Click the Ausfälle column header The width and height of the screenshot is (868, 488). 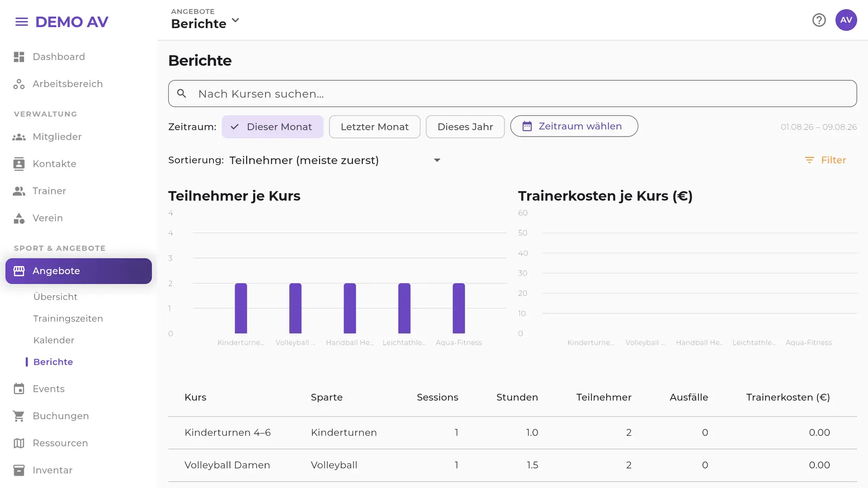pyautogui.click(x=689, y=397)
